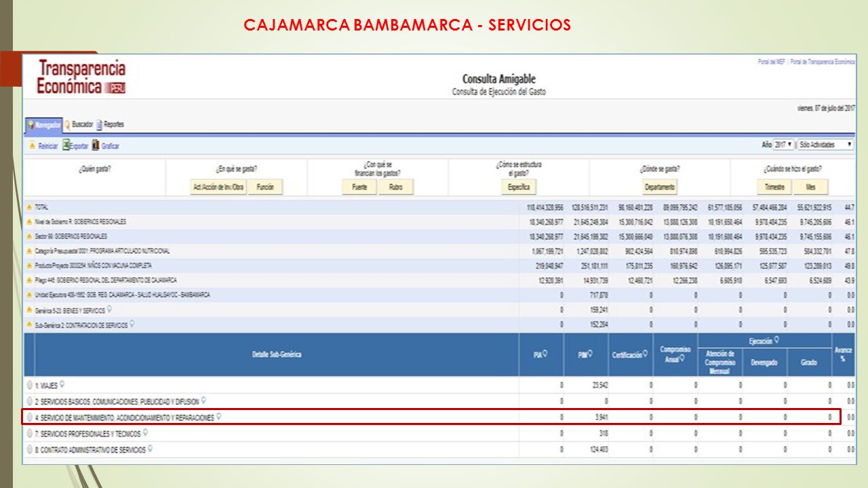868x488 pixels.
Task: Click the TOTAL row label
Action: pyautogui.click(x=41, y=207)
